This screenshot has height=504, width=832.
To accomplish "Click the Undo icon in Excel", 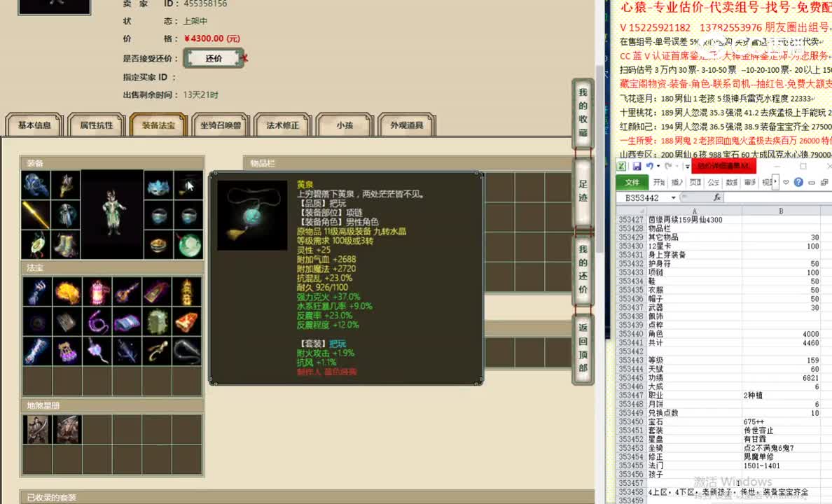I will point(650,166).
